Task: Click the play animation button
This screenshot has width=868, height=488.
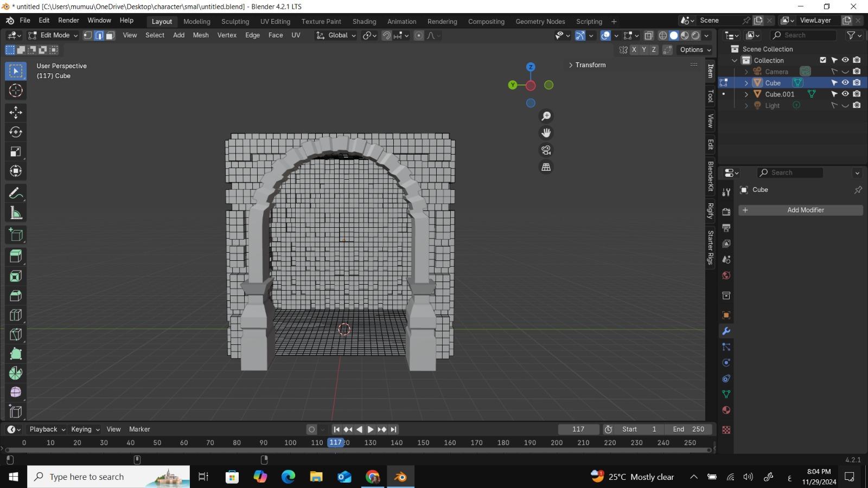Action: pos(371,429)
